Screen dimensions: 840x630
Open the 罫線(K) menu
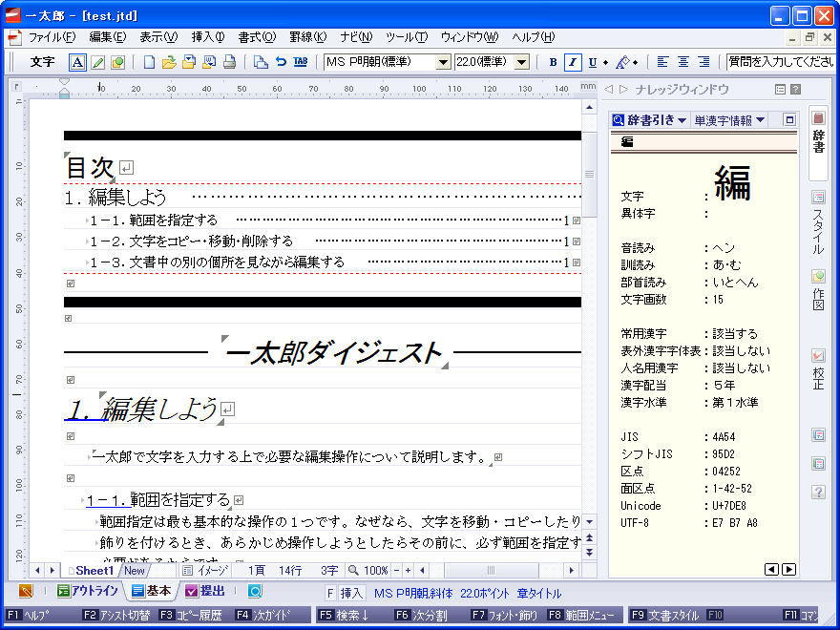click(308, 37)
